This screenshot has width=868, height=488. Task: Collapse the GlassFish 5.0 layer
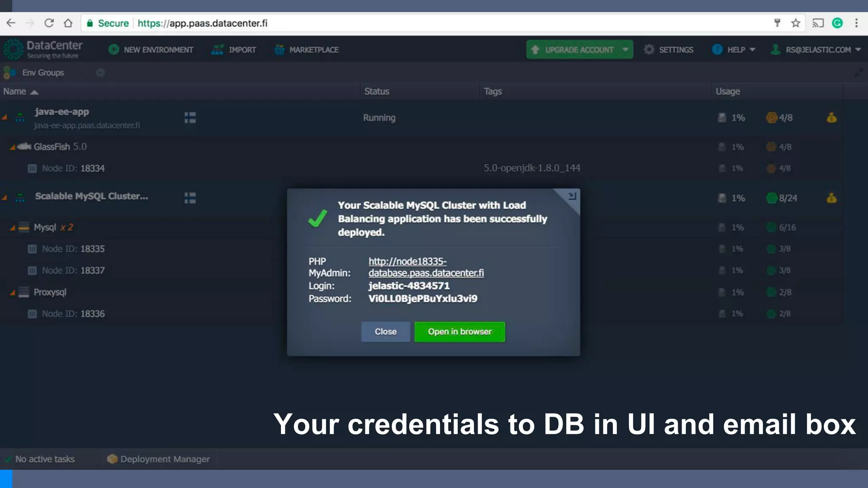[x=13, y=147]
